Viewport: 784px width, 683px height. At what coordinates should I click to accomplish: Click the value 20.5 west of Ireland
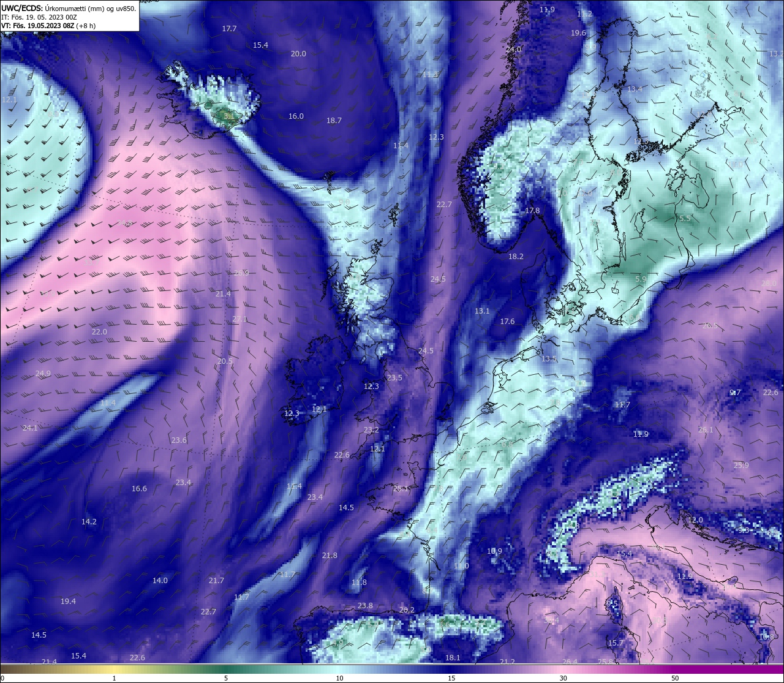225,361
